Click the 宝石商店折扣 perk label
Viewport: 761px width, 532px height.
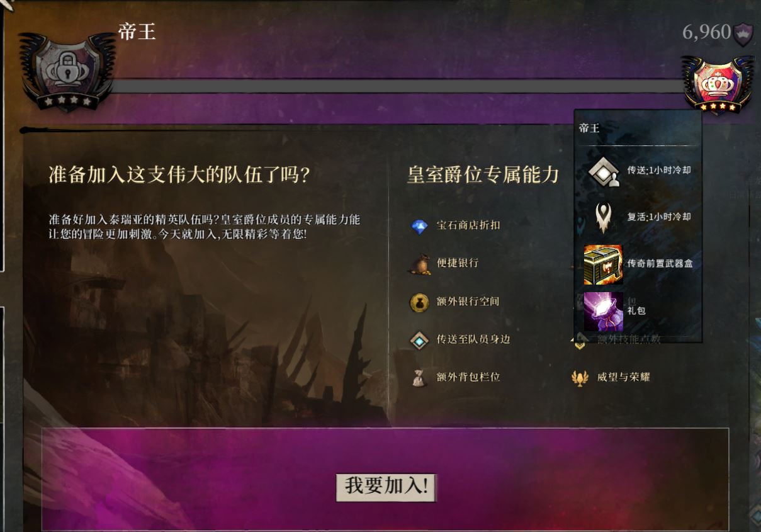(468, 225)
